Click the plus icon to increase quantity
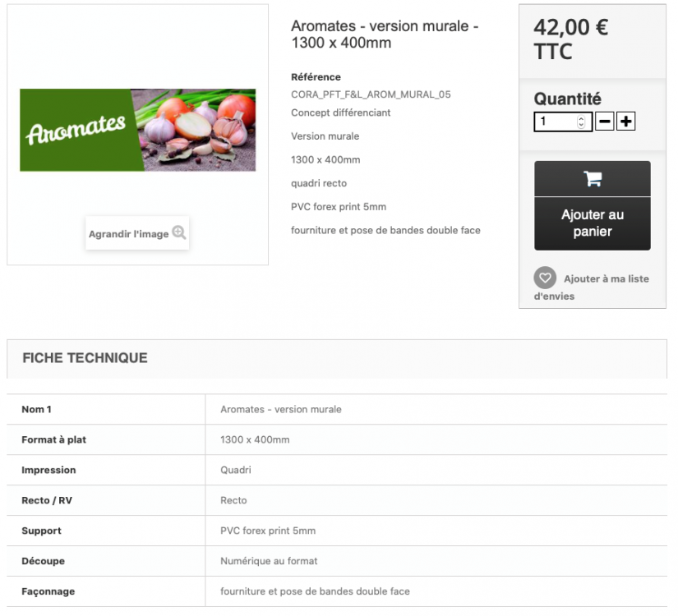Viewport: 678px width, 616px height. [625, 121]
